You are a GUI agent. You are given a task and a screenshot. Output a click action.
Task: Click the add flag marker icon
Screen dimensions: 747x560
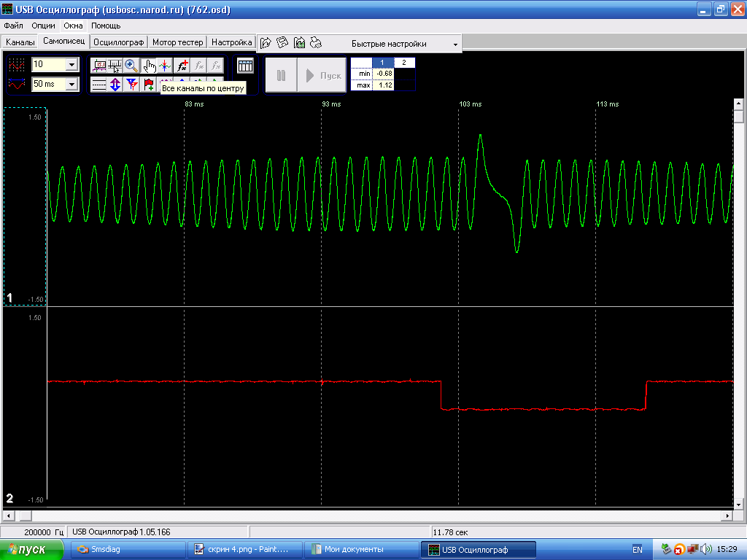(x=149, y=85)
